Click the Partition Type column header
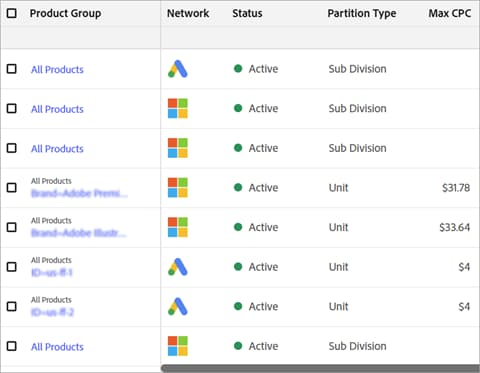The height and width of the screenshot is (373, 480). tap(362, 13)
